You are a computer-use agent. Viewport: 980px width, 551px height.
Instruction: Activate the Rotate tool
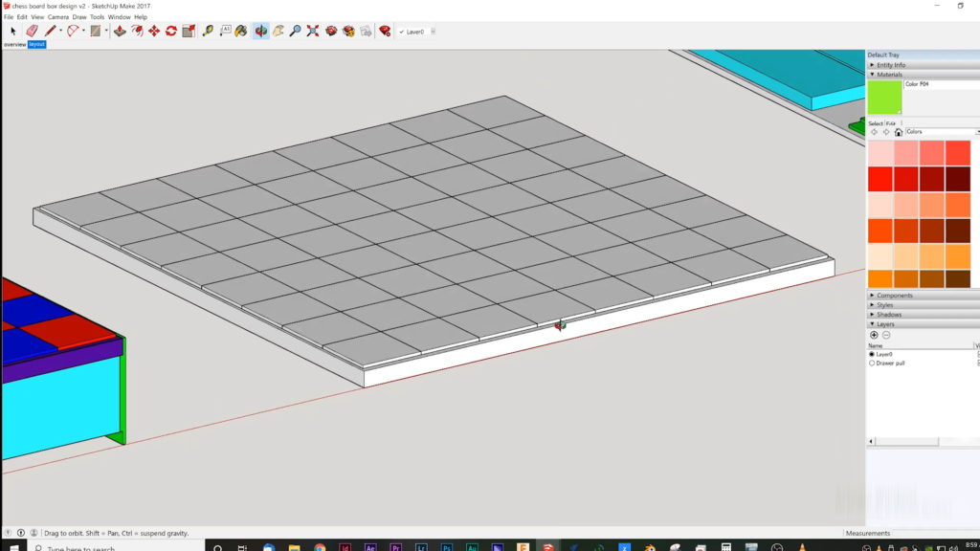(x=170, y=32)
